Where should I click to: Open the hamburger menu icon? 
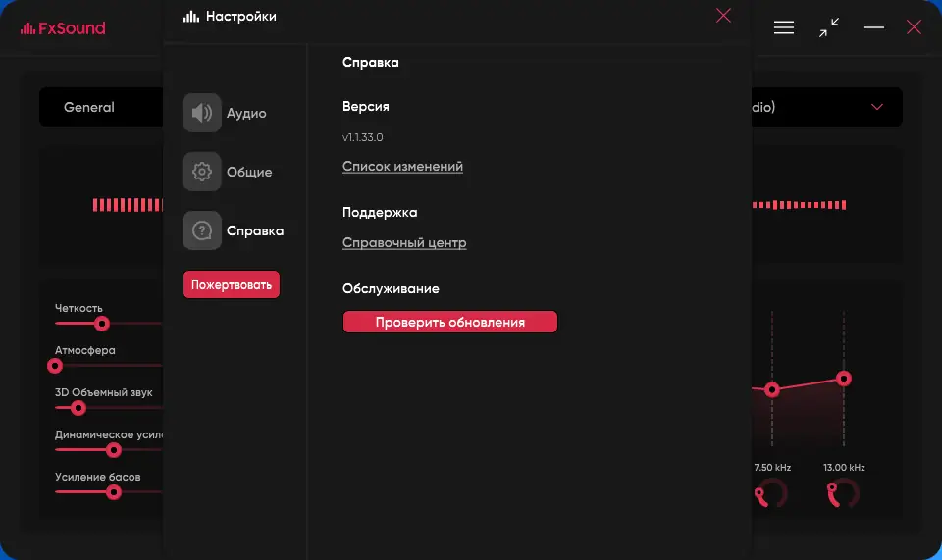coord(784,27)
